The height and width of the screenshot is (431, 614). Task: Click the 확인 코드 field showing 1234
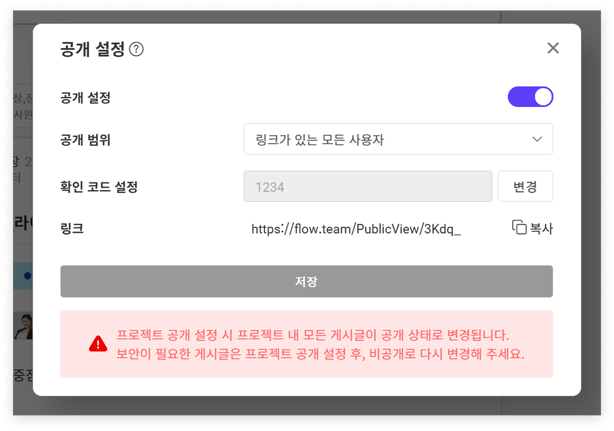[x=368, y=186]
